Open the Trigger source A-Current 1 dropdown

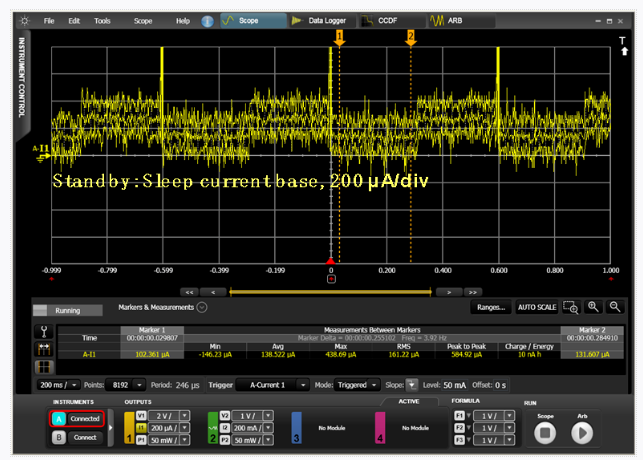pyautogui.click(x=273, y=385)
